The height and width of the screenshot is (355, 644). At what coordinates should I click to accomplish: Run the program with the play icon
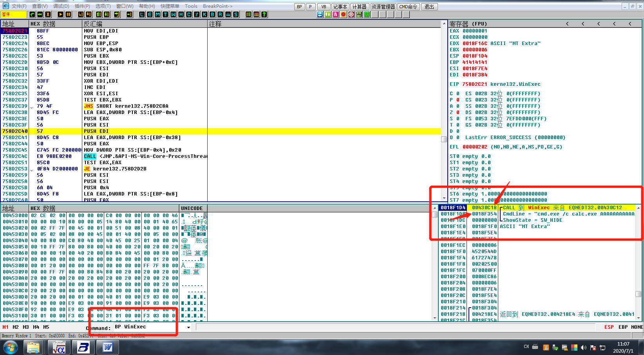(61, 14)
